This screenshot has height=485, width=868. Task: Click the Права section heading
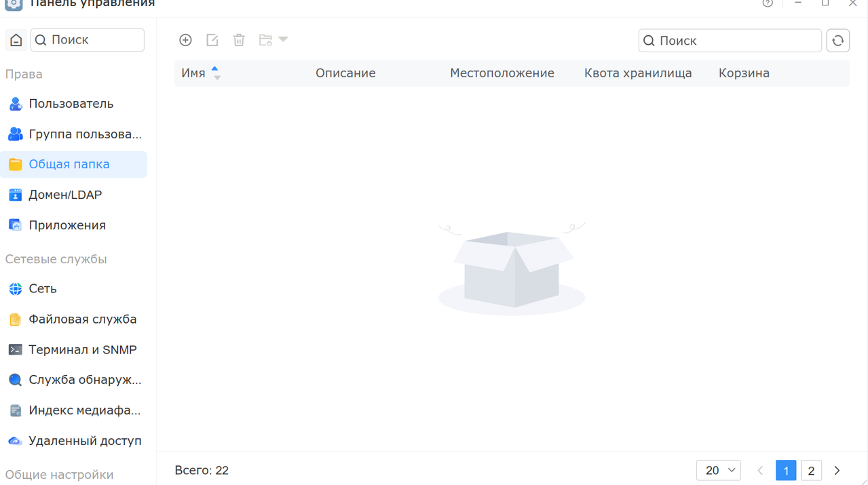tap(24, 74)
